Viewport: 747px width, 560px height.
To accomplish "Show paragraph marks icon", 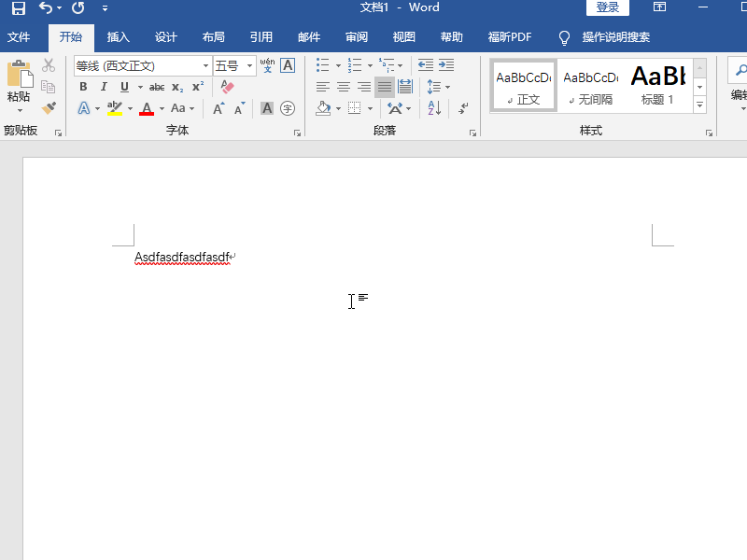I will pos(463,108).
